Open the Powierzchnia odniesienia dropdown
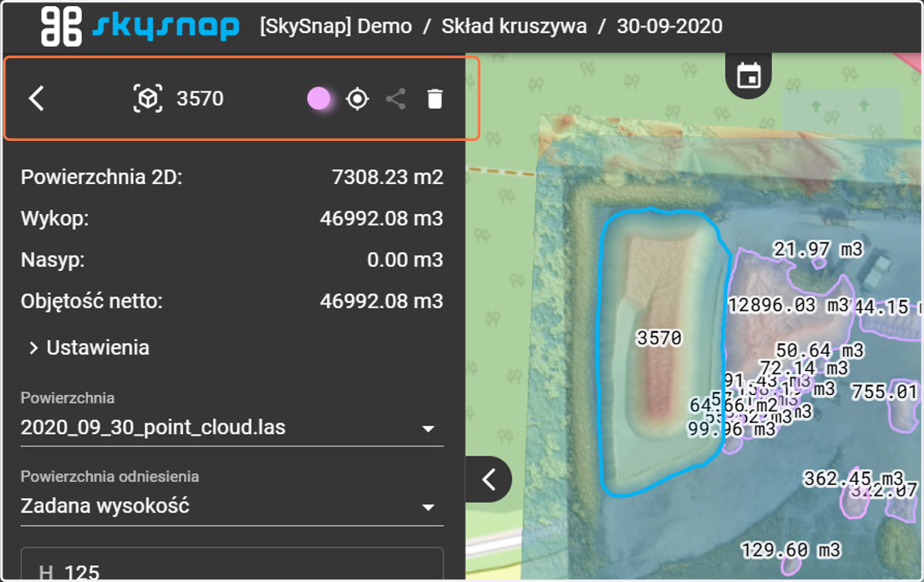This screenshot has height=582, width=924. point(232,507)
